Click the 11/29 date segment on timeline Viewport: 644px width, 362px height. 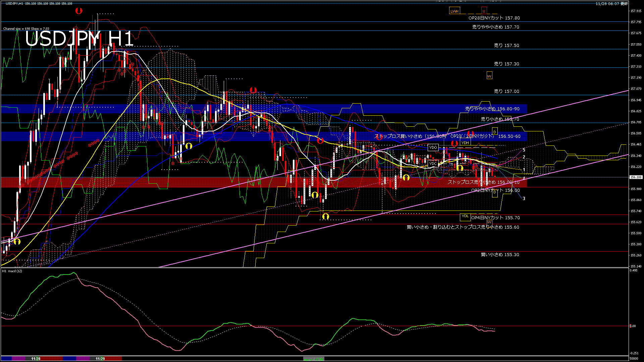tap(100, 359)
